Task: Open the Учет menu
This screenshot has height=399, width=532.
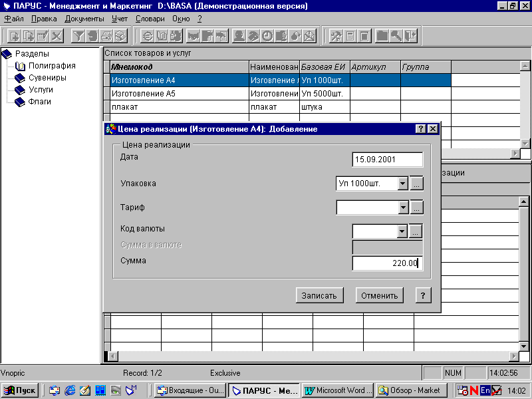Action: pyautogui.click(x=120, y=19)
